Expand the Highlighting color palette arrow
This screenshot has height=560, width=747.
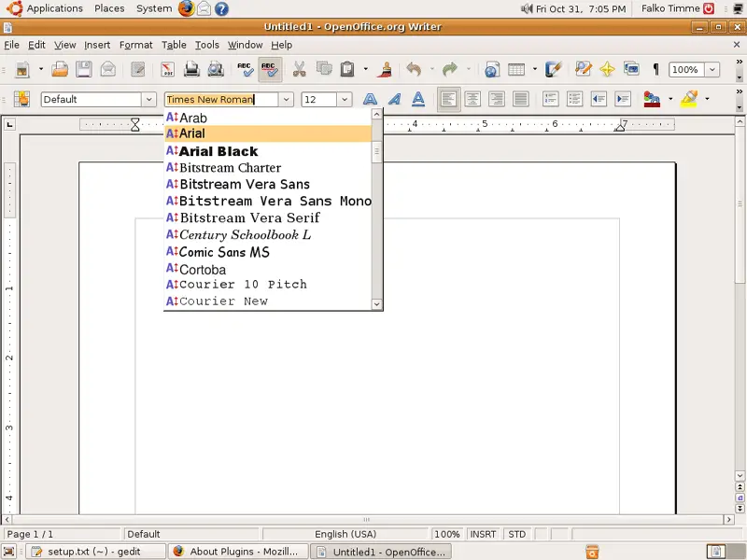pos(707,99)
